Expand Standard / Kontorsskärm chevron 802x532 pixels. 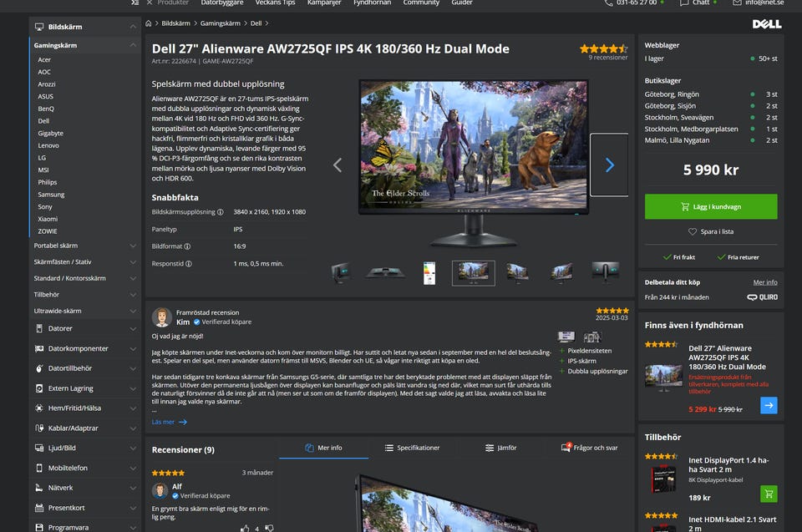133,279
